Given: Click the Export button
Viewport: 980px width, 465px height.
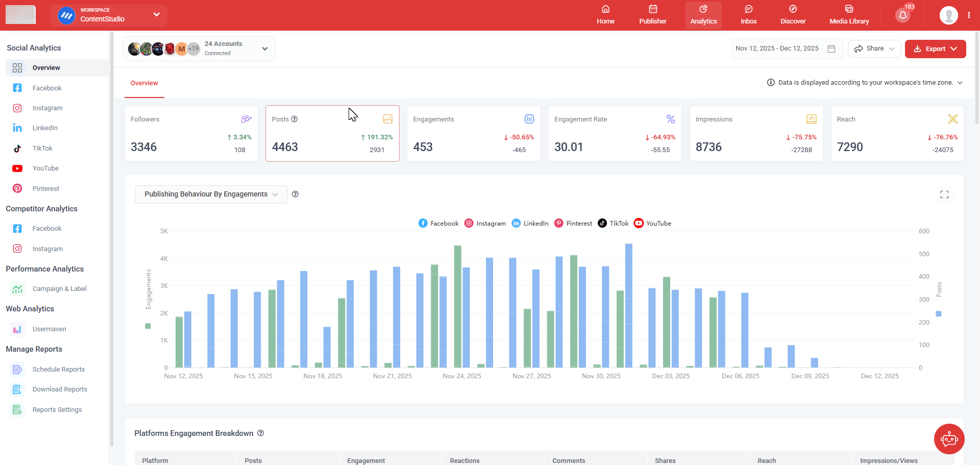Looking at the screenshot, I should [935, 48].
